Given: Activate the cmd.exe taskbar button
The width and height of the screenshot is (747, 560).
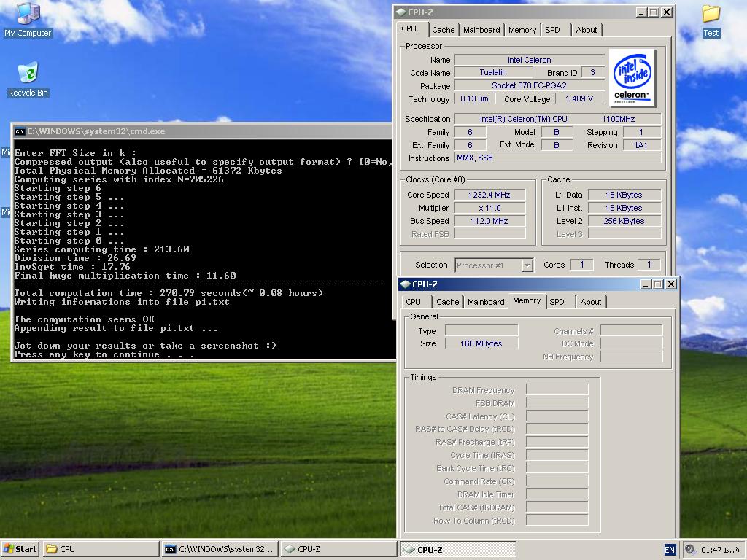Looking at the screenshot, I should pyautogui.click(x=220, y=549).
